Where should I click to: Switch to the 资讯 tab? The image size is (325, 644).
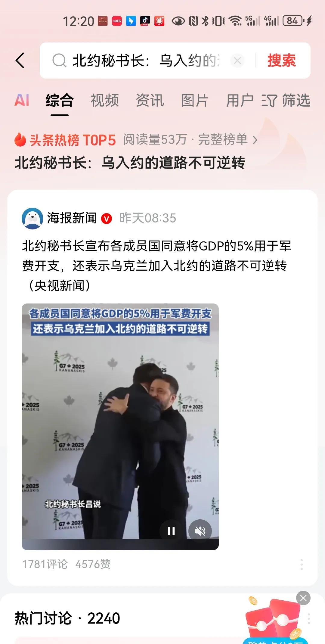tap(150, 100)
